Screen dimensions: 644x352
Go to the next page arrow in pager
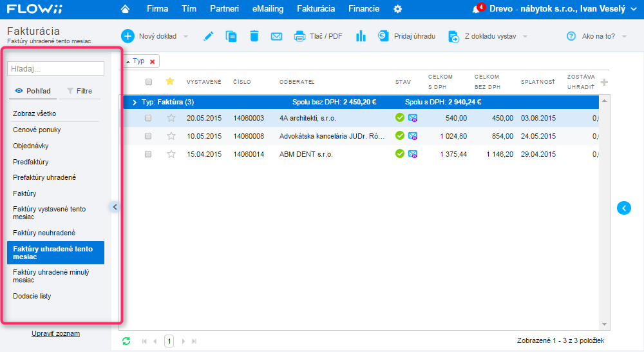[183, 341]
